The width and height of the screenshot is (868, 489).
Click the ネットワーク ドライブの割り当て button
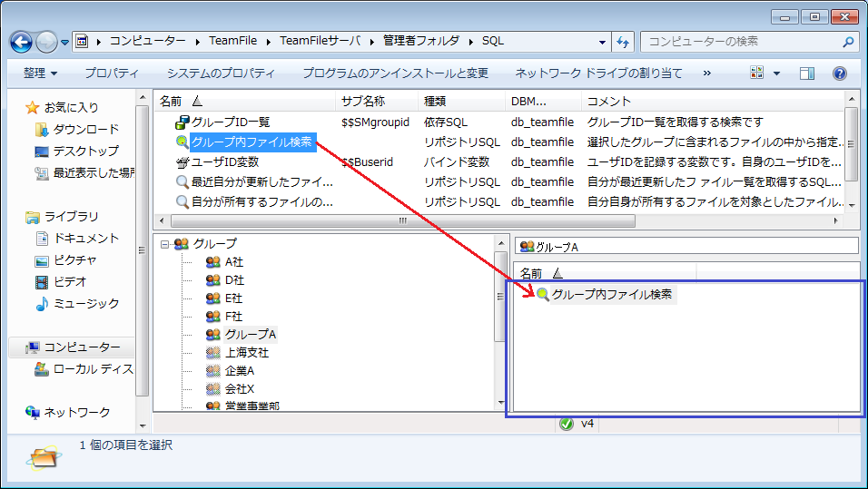(597, 73)
